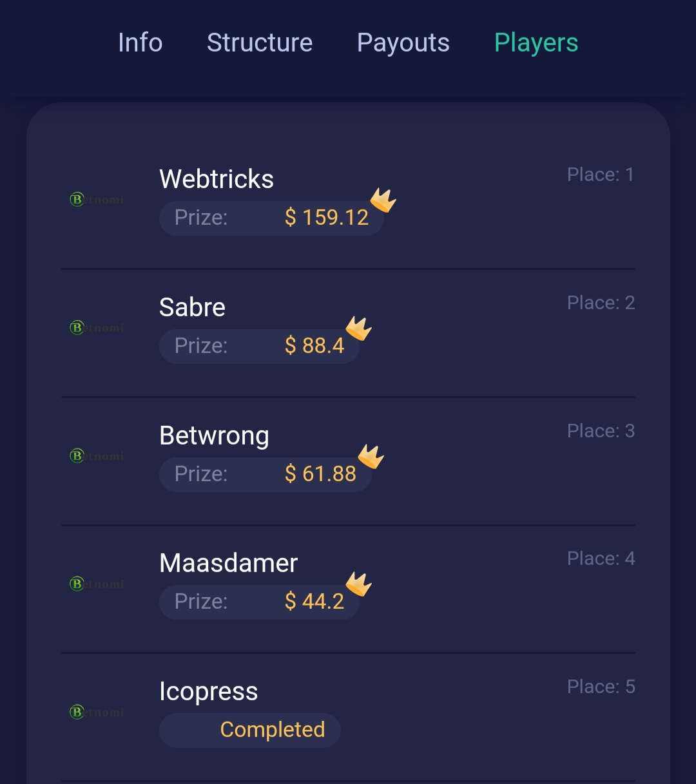
Task: Click the Betnomi avatar logo beside Sabre
Action: pyautogui.click(x=97, y=328)
